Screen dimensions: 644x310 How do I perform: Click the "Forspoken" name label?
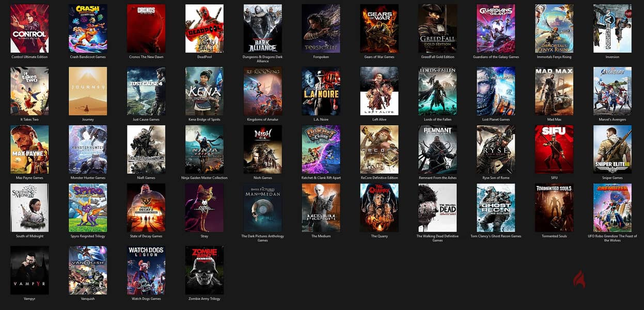tap(321, 57)
